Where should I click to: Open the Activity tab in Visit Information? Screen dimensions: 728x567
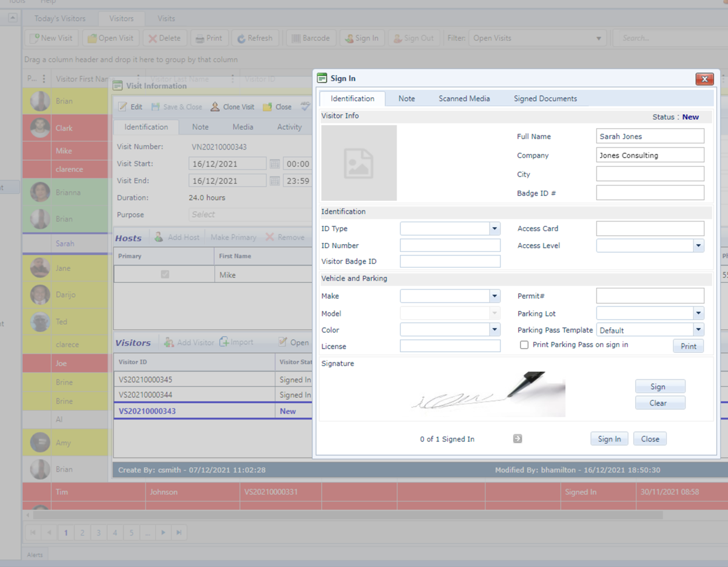pyautogui.click(x=289, y=127)
